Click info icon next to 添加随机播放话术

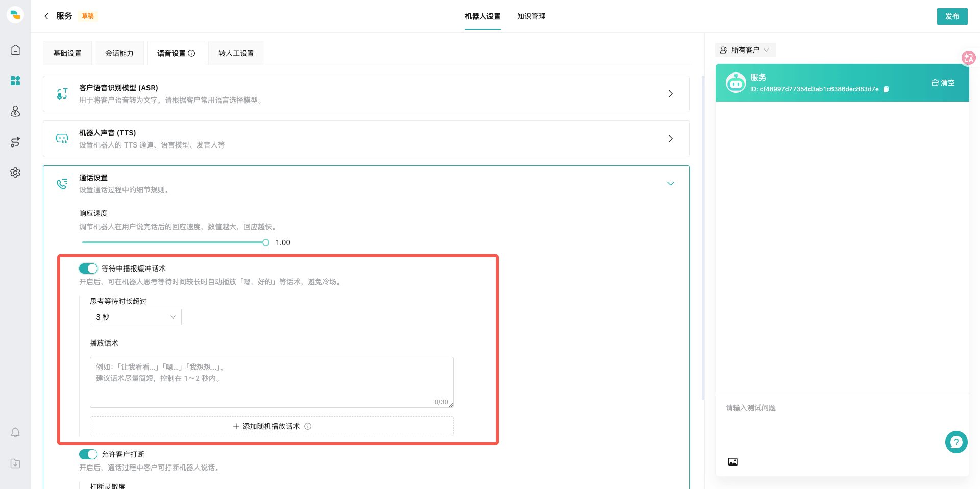tap(308, 426)
